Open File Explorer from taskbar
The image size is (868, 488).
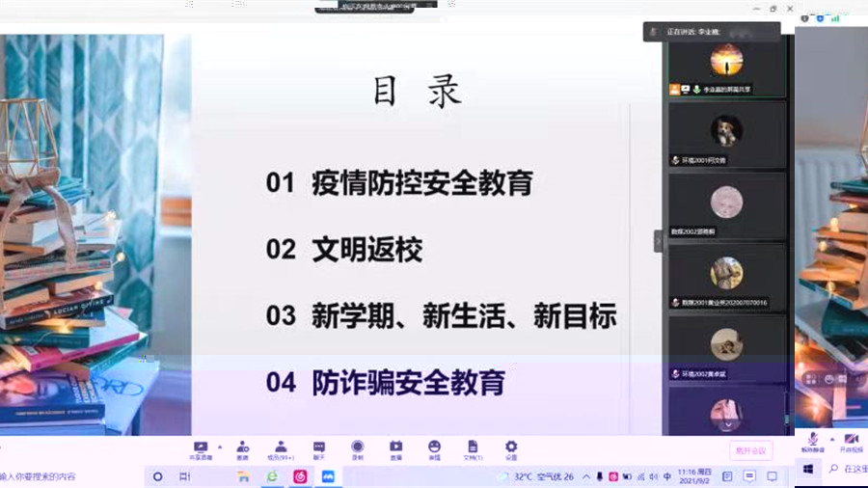[x=243, y=476]
